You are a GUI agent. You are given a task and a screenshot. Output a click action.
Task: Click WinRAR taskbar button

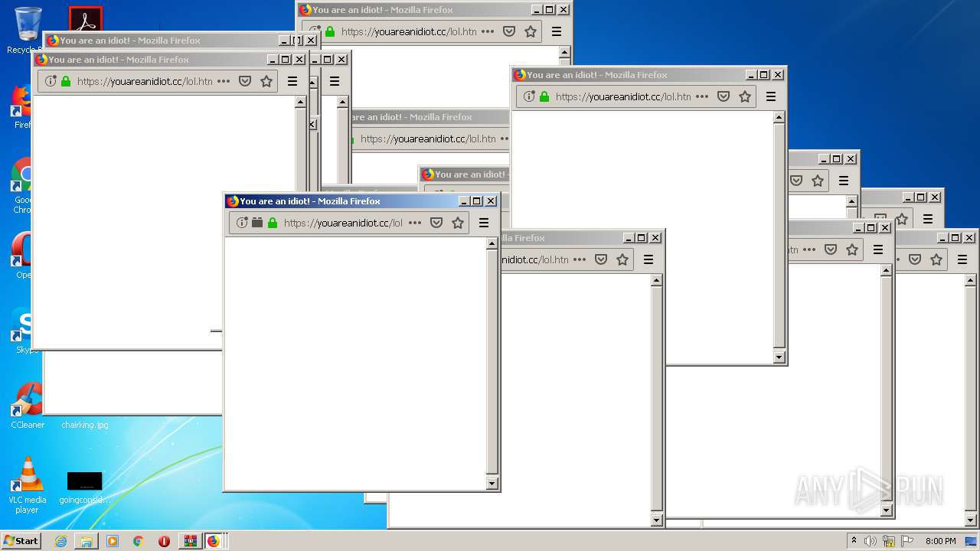190,541
